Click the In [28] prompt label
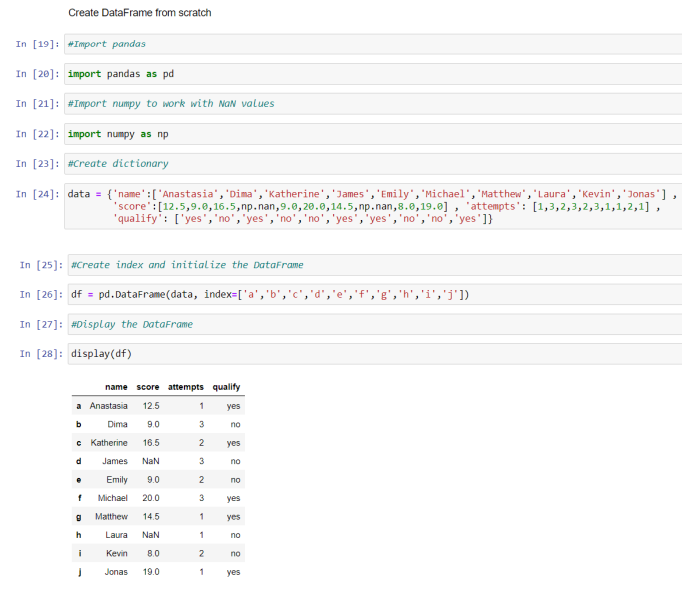Image resolution: width=682 pixels, height=590 pixels. click(41, 354)
